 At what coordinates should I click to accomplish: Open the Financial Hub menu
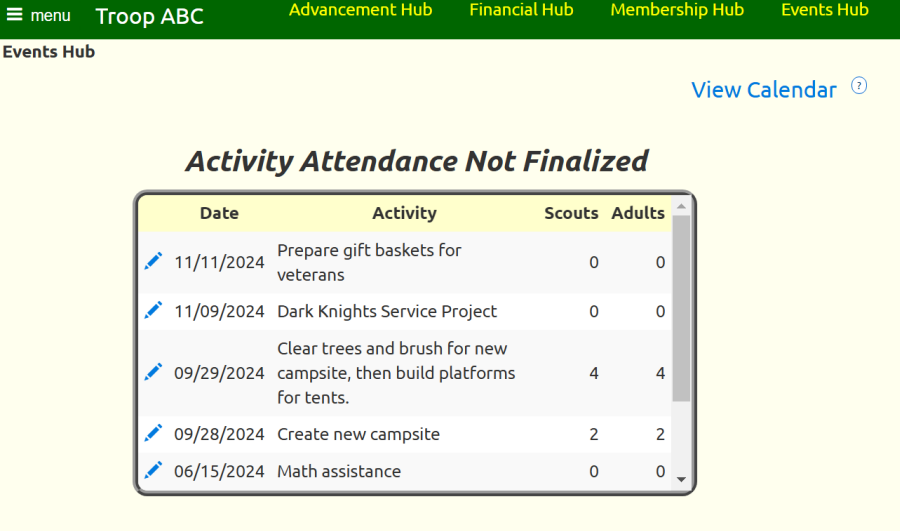pos(521,10)
